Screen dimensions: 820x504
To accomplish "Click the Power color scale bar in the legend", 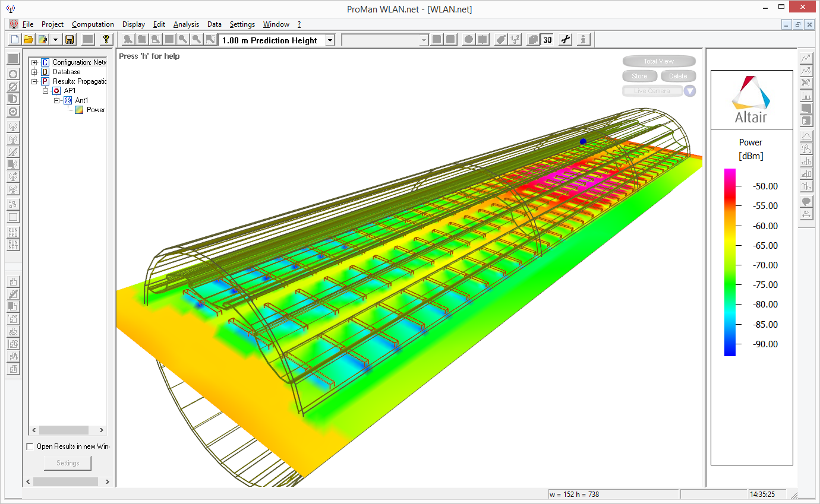I will [730, 262].
